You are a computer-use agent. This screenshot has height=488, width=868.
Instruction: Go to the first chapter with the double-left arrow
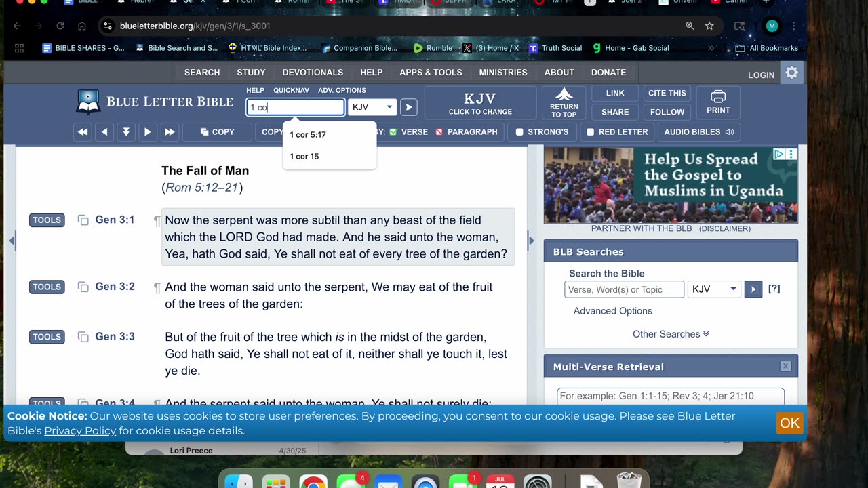coord(83,132)
